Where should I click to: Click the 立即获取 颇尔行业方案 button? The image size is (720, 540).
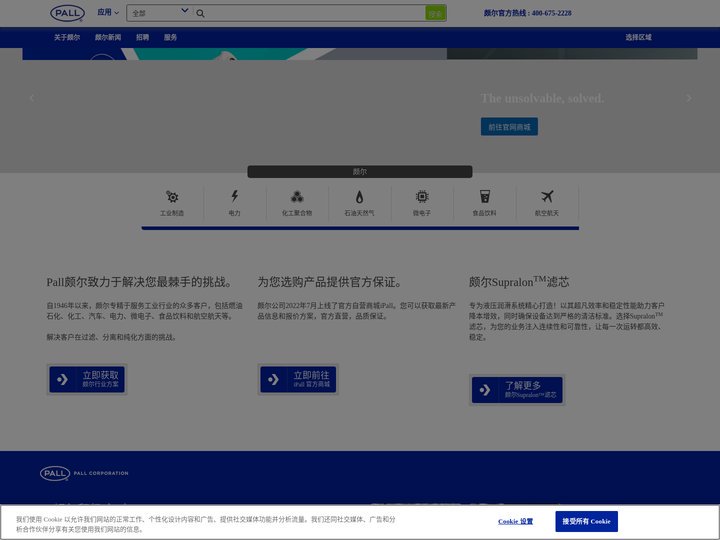tap(87, 379)
